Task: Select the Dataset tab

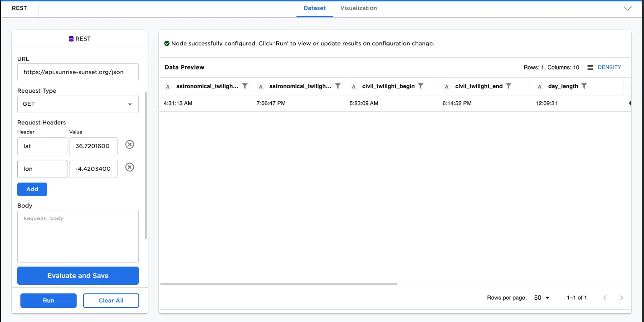Action: point(314,8)
